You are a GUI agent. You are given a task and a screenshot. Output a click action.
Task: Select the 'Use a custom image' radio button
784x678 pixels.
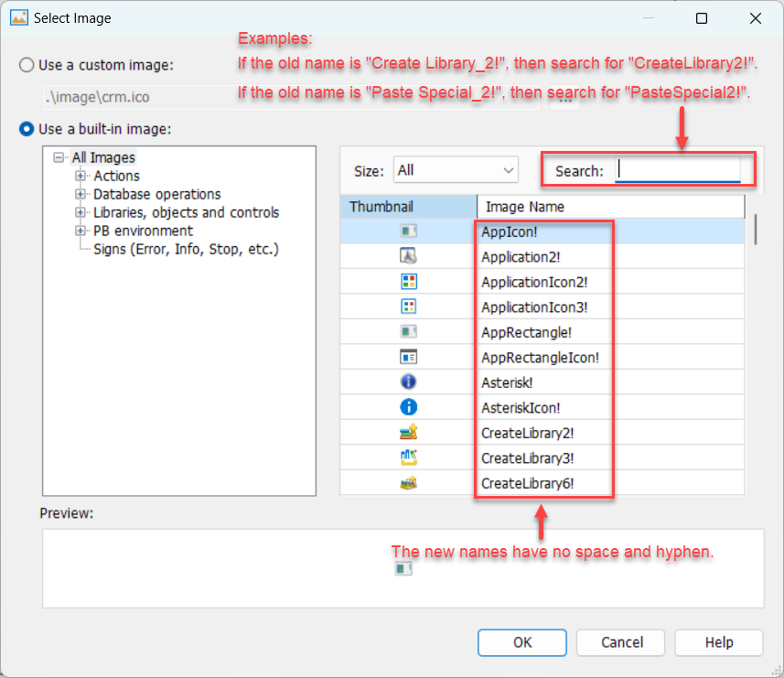pos(27,65)
